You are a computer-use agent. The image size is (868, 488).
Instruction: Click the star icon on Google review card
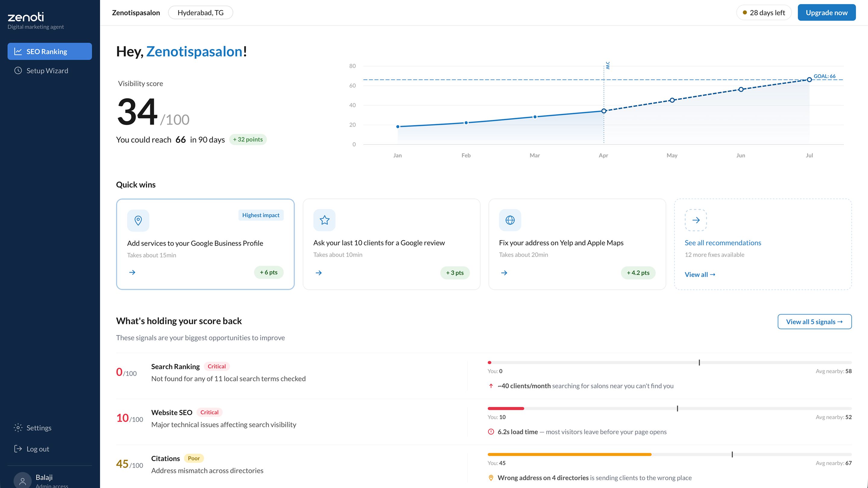[x=324, y=220]
